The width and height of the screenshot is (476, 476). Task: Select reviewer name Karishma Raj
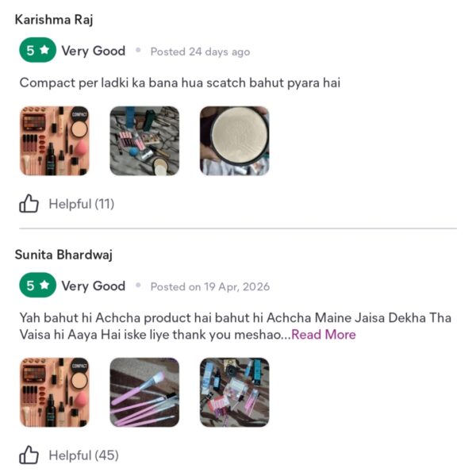point(54,20)
